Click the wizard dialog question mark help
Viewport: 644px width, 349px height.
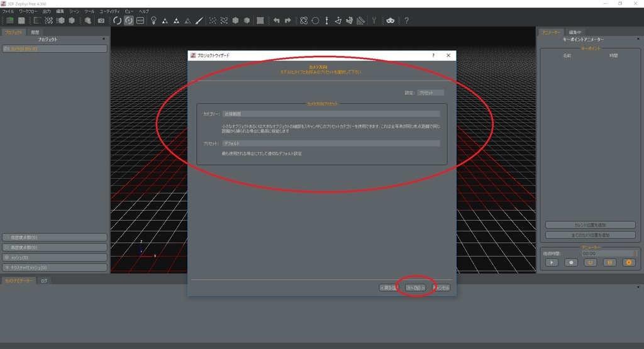pyautogui.click(x=433, y=55)
